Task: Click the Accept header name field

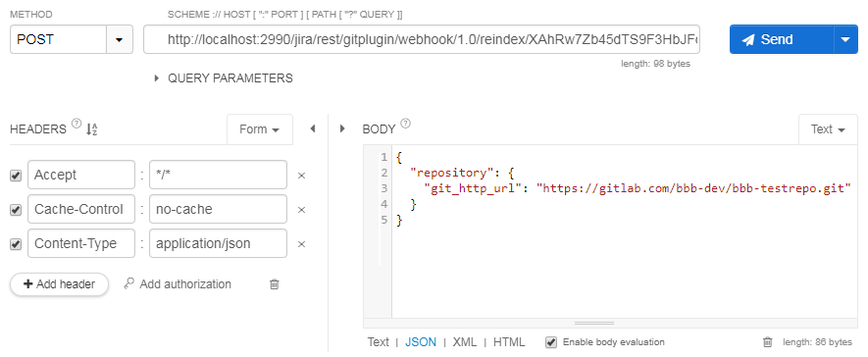Action: coord(81,175)
